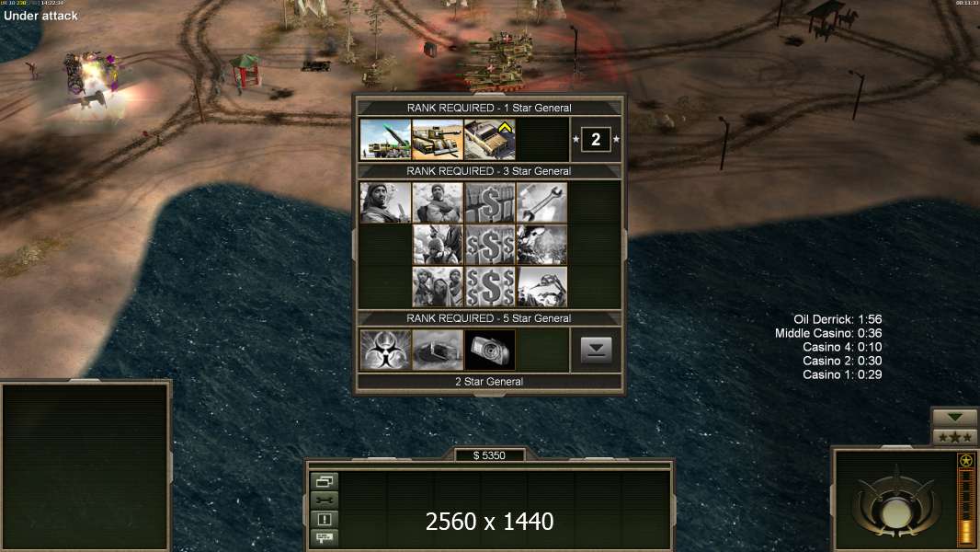Choose the wrench Emergency Repair icon
Image resolution: width=980 pixels, height=552 pixels.
(541, 202)
